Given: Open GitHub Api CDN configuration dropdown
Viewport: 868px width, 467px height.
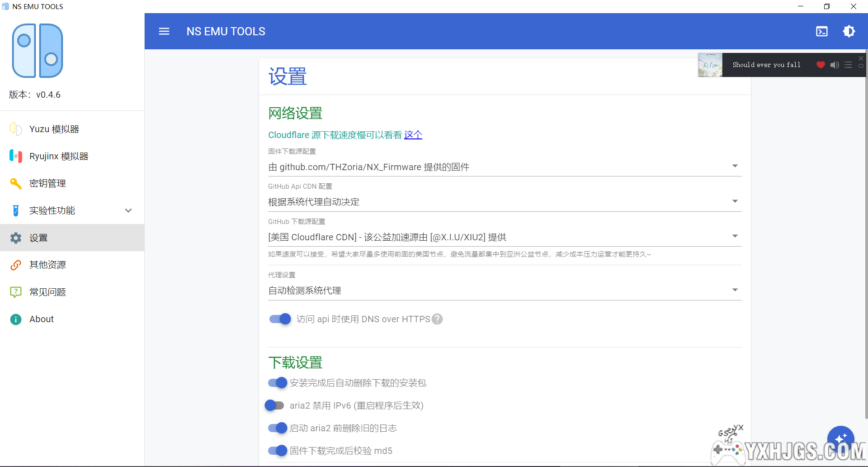Looking at the screenshot, I should (504, 202).
